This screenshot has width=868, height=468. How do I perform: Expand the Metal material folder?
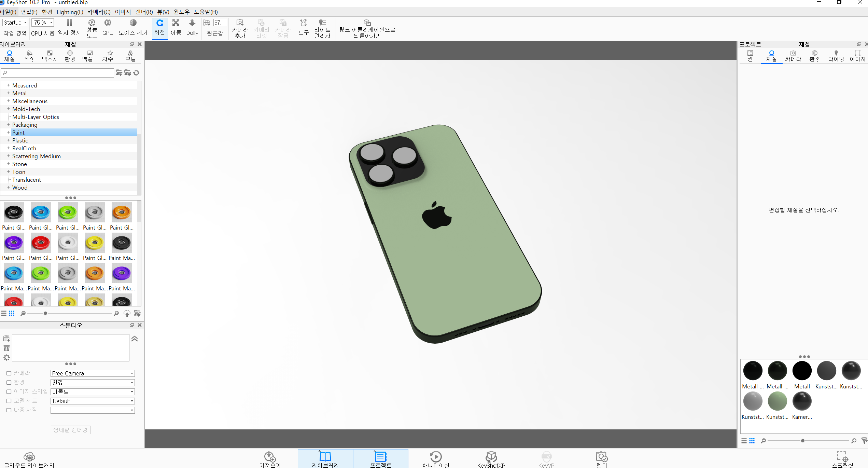[x=8, y=93]
